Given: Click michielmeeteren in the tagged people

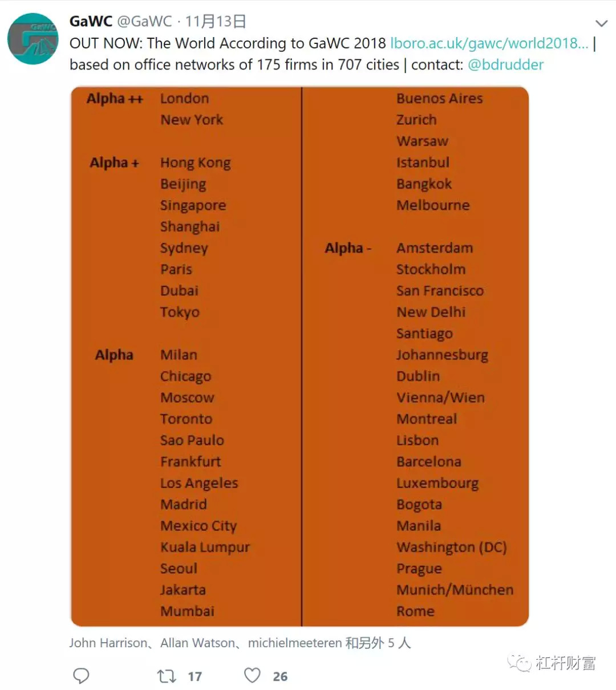Looking at the screenshot, I should coord(294,643).
